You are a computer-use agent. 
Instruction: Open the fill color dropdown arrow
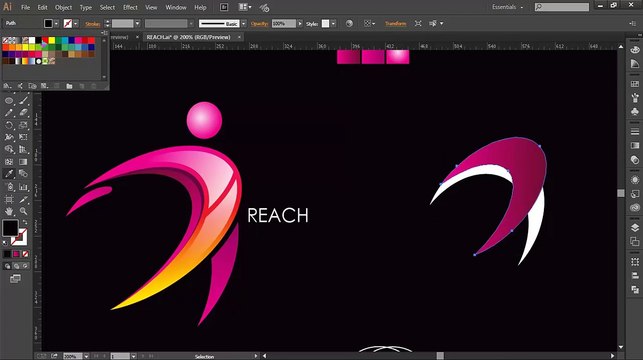pyautogui.click(x=56, y=23)
